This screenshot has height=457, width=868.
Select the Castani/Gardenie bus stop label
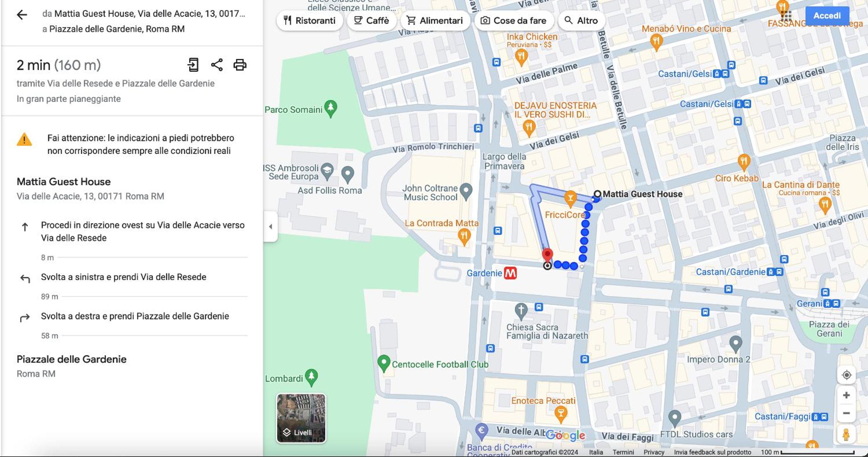730,272
